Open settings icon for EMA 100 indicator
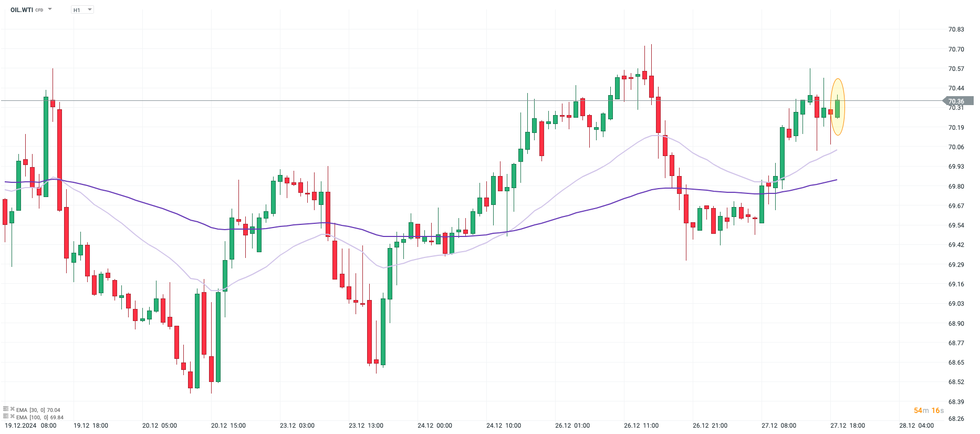Screen dimensions: 980x434 tap(6, 416)
